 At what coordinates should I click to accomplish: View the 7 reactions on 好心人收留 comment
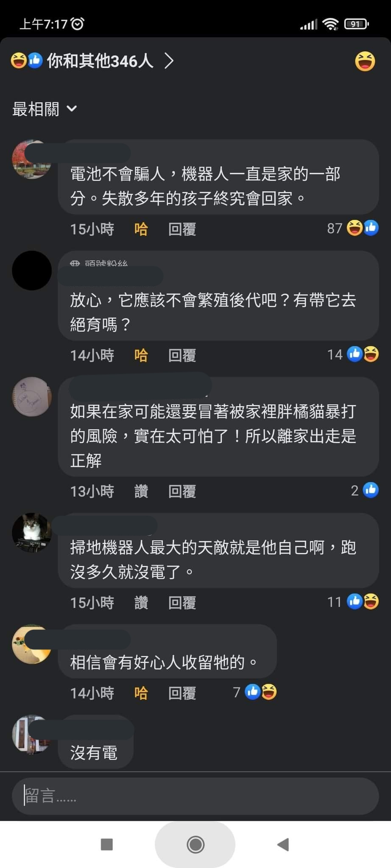click(255, 692)
